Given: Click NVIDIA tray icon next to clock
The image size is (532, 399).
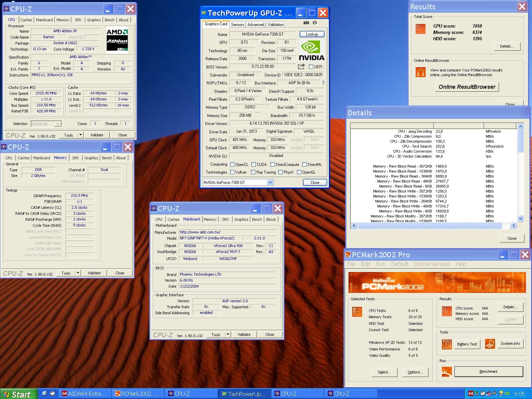Looking at the screenshot, I should (507, 393).
